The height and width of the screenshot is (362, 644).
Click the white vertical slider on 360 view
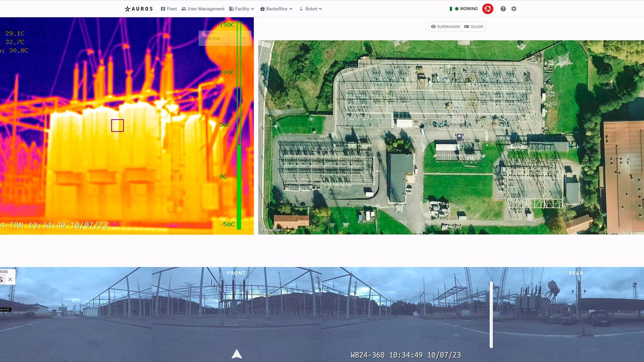pyautogui.click(x=491, y=314)
